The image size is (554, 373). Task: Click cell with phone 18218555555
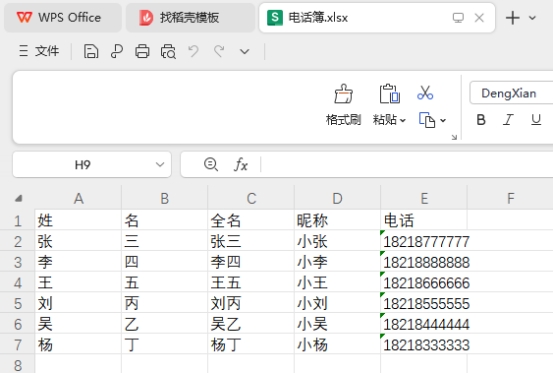[424, 303]
